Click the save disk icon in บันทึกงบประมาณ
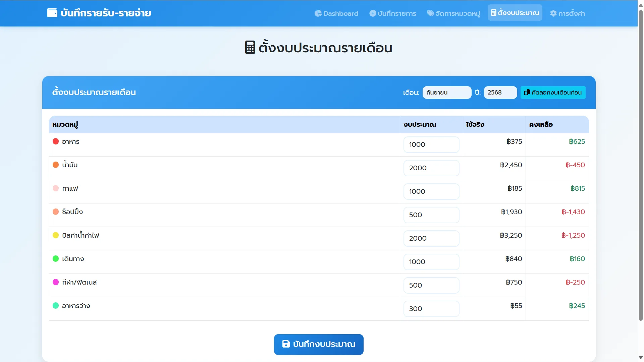Screen dimensions: 644x362 (x=286, y=344)
